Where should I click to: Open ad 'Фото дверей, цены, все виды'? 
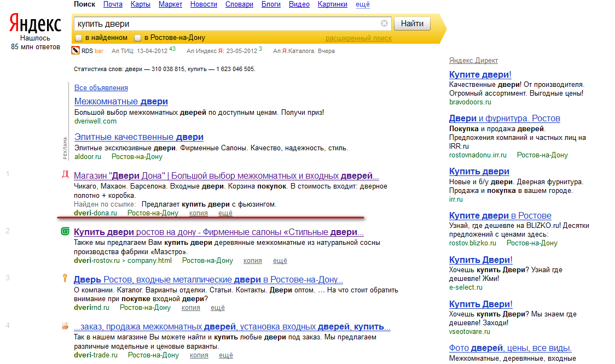pos(510,348)
